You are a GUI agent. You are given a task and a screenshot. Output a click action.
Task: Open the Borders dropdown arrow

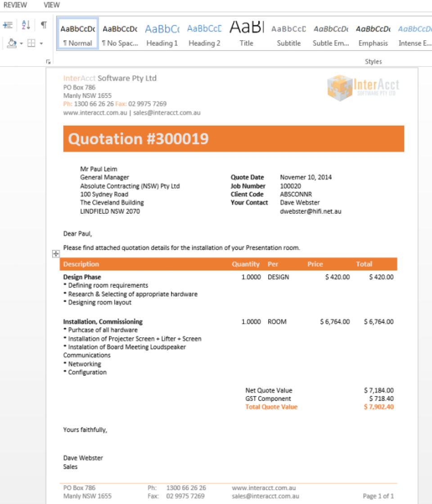coord(41,43)
